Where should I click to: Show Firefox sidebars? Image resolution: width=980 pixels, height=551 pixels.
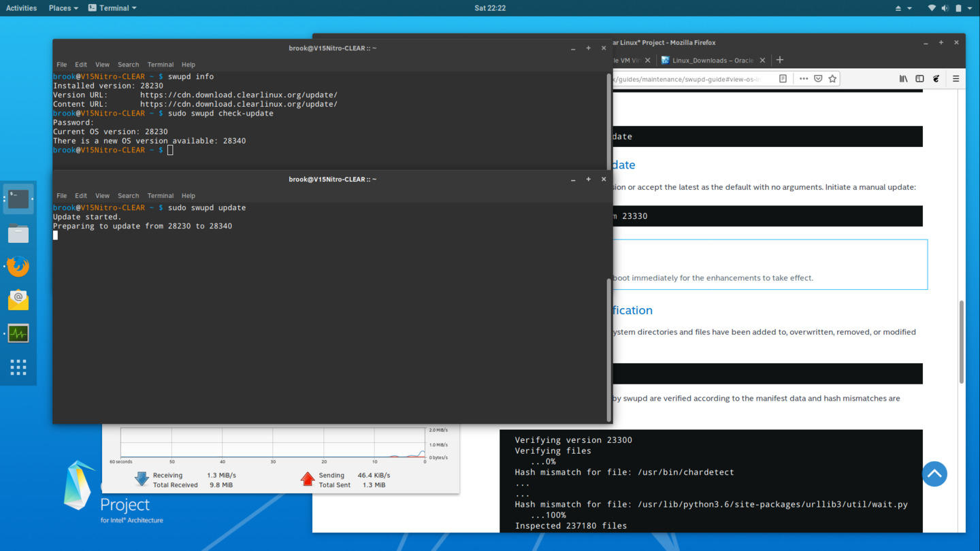tap(919, 78)
